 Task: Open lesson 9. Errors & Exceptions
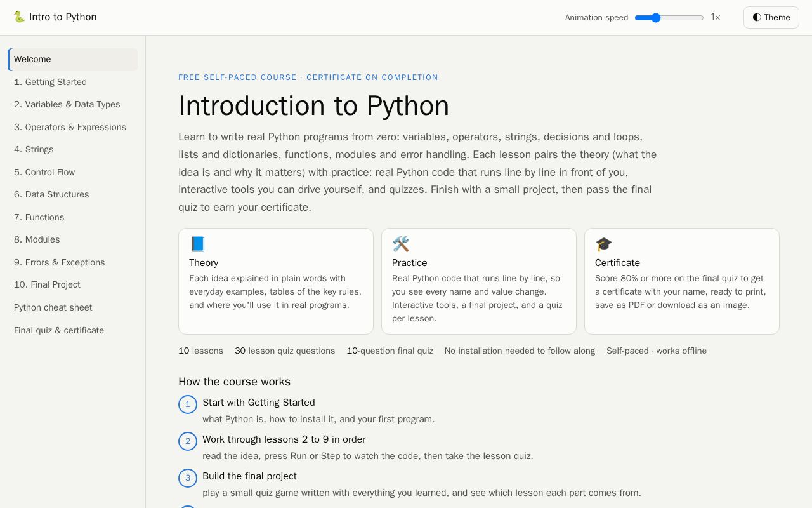pyautogui.click(x=72, y=262)
